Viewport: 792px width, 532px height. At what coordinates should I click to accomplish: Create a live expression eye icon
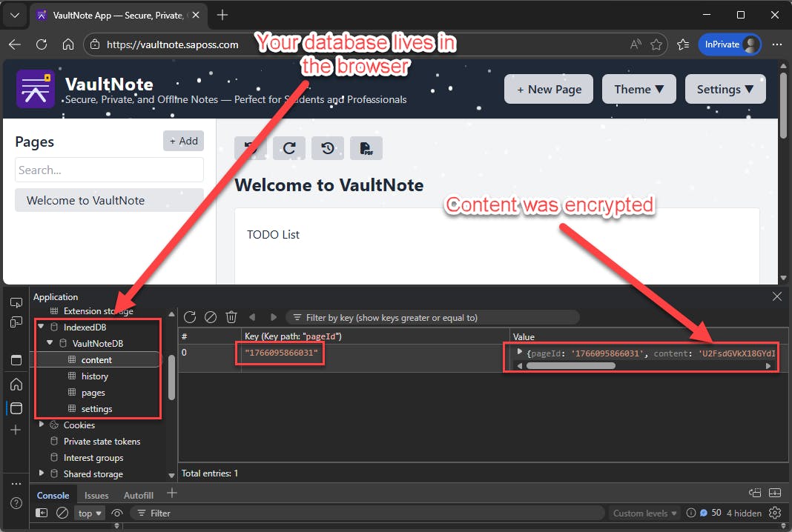117,513
